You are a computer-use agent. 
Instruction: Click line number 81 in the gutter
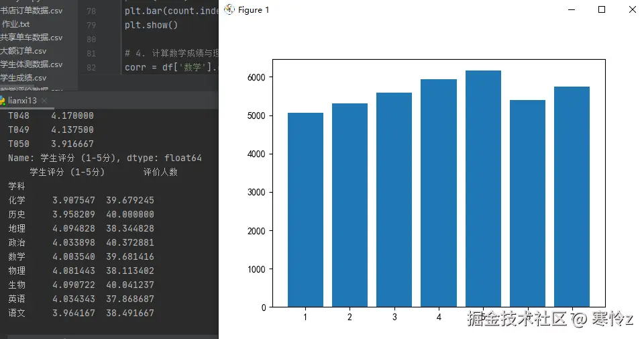click(x=91, y=54)
